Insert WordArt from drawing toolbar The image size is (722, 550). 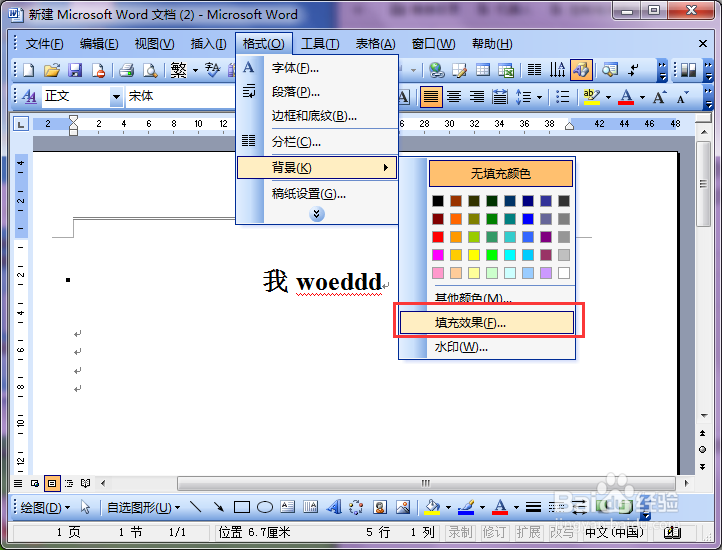pos(334,507)
